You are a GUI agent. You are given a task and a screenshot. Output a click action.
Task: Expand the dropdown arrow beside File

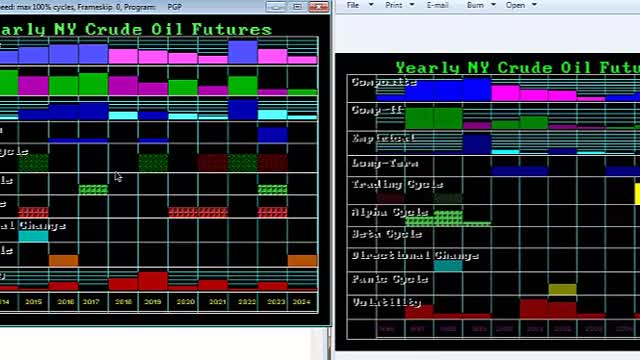coord(371,5)
